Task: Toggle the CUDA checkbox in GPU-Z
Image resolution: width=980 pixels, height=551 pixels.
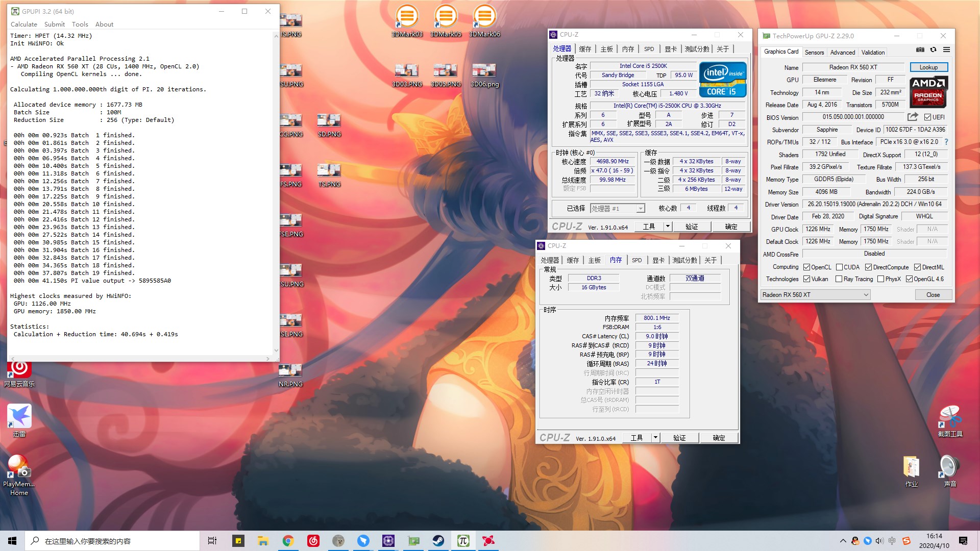Action: [x=839, y=267]
